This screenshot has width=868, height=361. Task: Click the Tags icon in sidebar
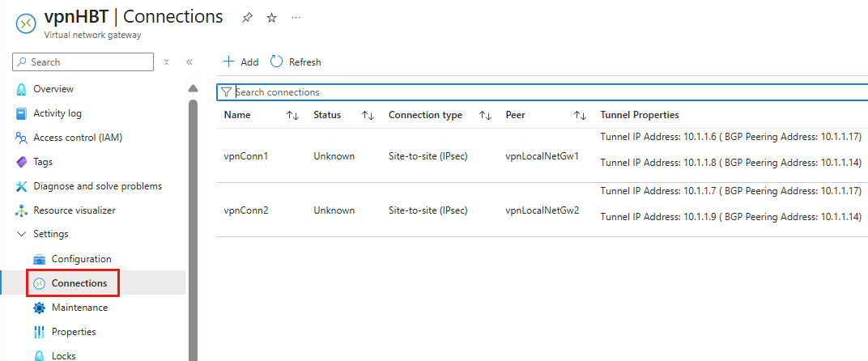coord(22,162)
